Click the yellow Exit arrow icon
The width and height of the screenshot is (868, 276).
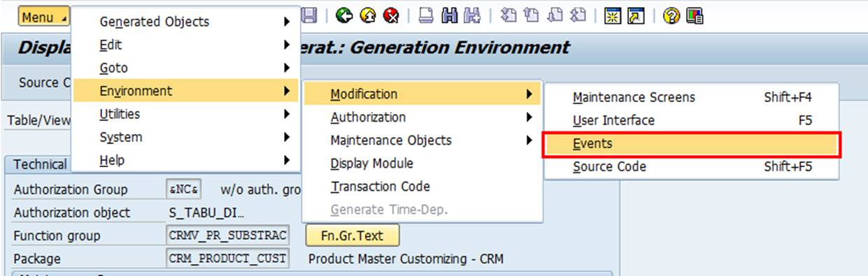pyautogui.click(x=368, y=16)
